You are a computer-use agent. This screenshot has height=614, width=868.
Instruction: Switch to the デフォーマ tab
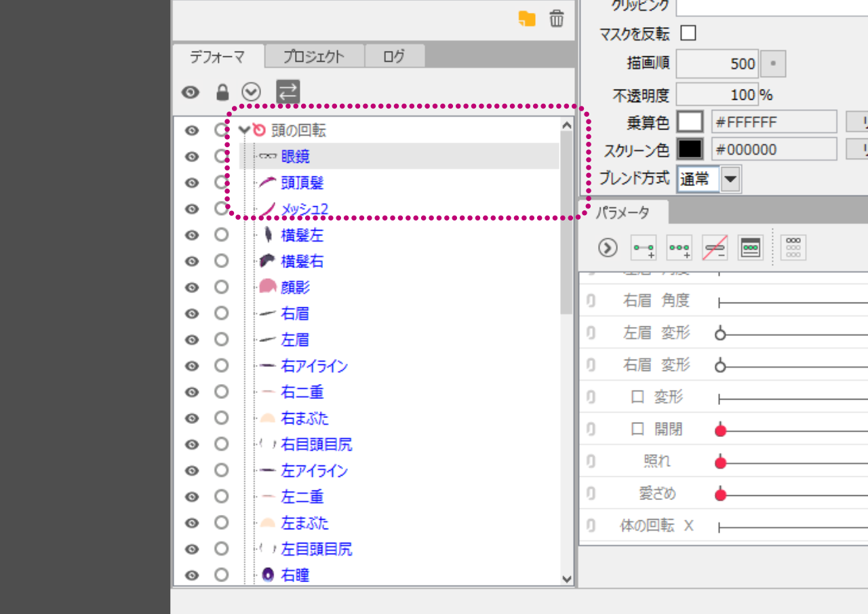217,57
